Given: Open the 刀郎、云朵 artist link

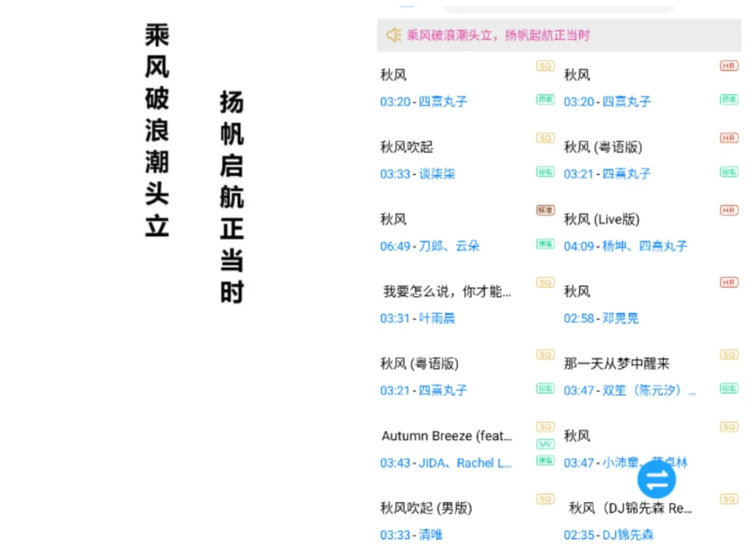Looking at the screenshot, I should [x=449, y=246].
